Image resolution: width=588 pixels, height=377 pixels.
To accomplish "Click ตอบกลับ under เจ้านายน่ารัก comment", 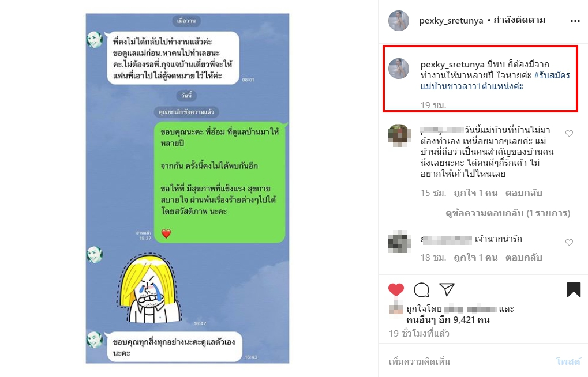I will point(523,258).
